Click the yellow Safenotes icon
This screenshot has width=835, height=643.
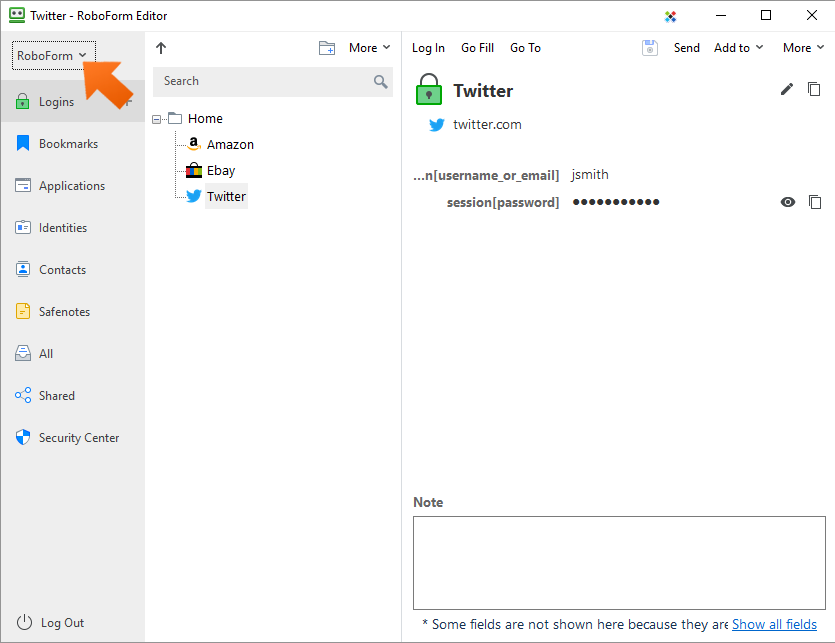pos(23,311)
